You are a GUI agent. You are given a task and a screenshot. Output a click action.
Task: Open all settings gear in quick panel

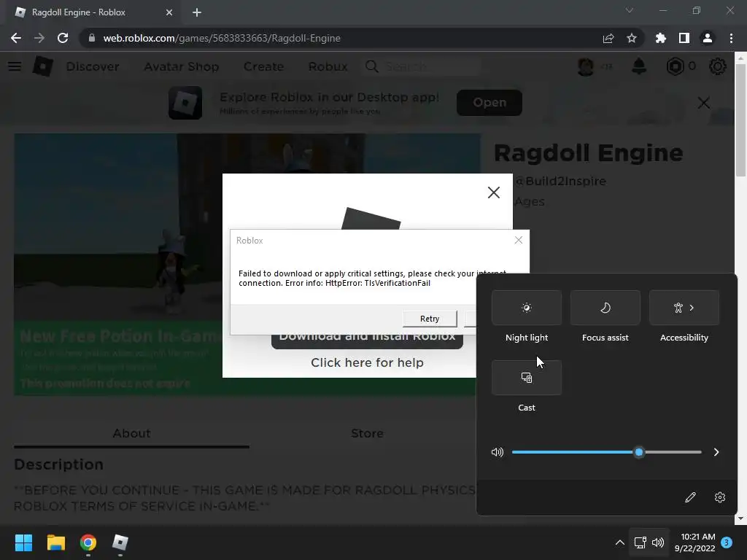tap(720, 497)
